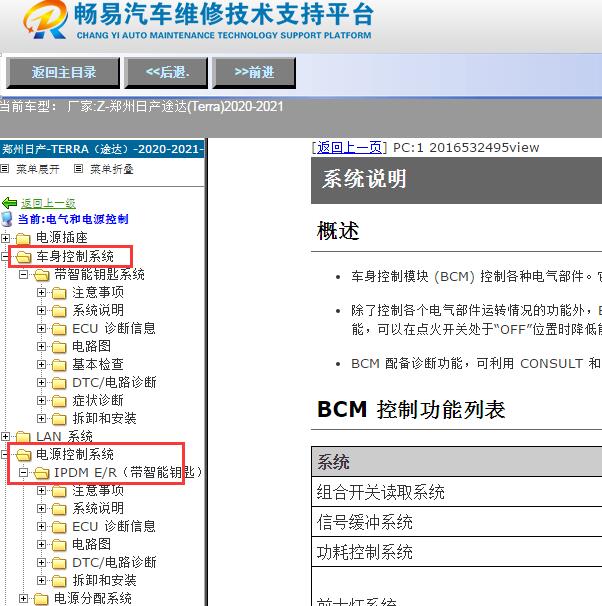
Task: Click the folder icon of 带智能钥匙系统
Action: (x=41, y=275)
